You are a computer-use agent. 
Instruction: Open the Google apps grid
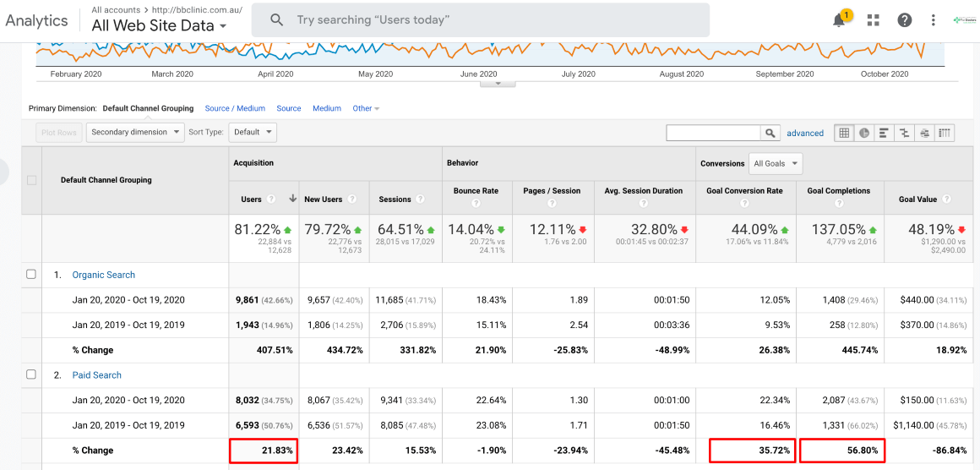(873, 20)
